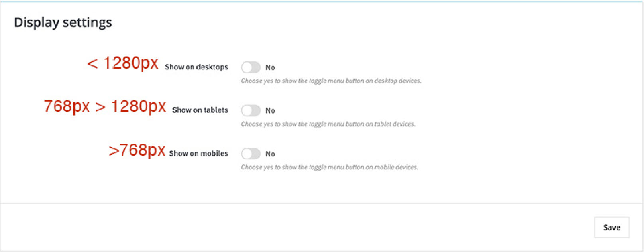
Task: Turn on the Show on mobiles switch
Action: tap(251, 154)
